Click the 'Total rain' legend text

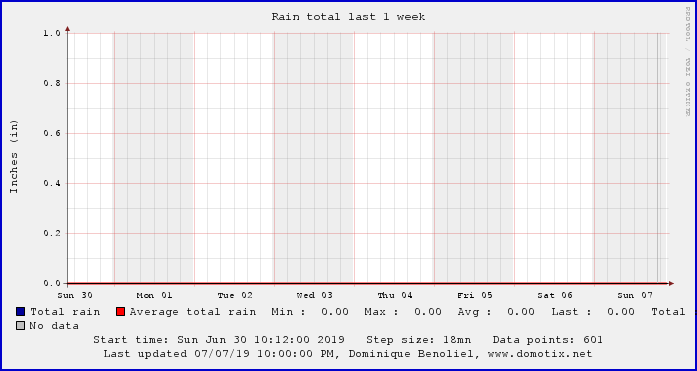[x=65, y=311]
